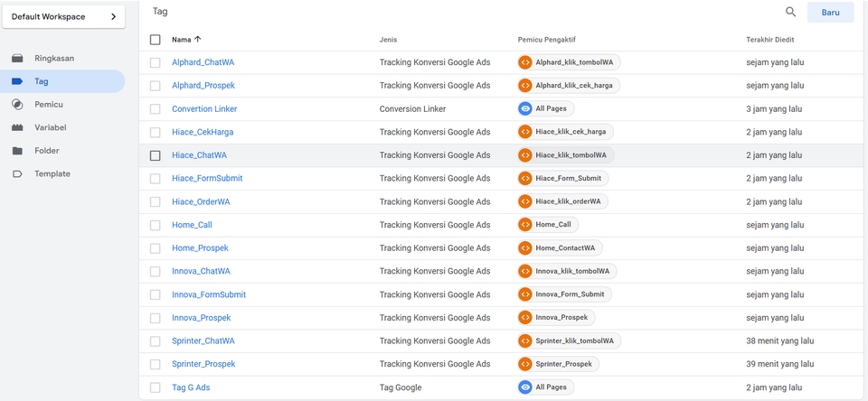Tick the Sprinter_Prospek row checkbox

tap(155, 364)
